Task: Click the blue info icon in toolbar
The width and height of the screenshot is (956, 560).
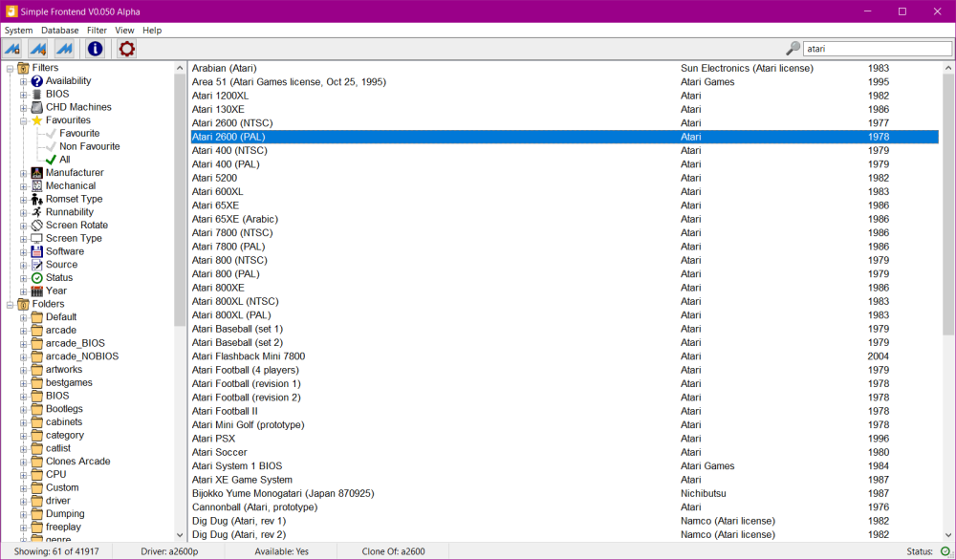Action: click(95, 49)
